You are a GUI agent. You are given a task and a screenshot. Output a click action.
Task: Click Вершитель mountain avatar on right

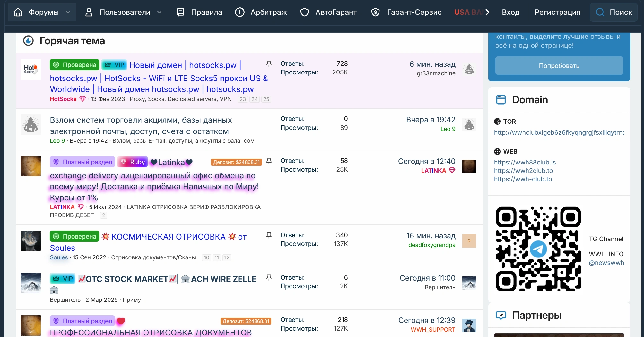tap(469, 283)
